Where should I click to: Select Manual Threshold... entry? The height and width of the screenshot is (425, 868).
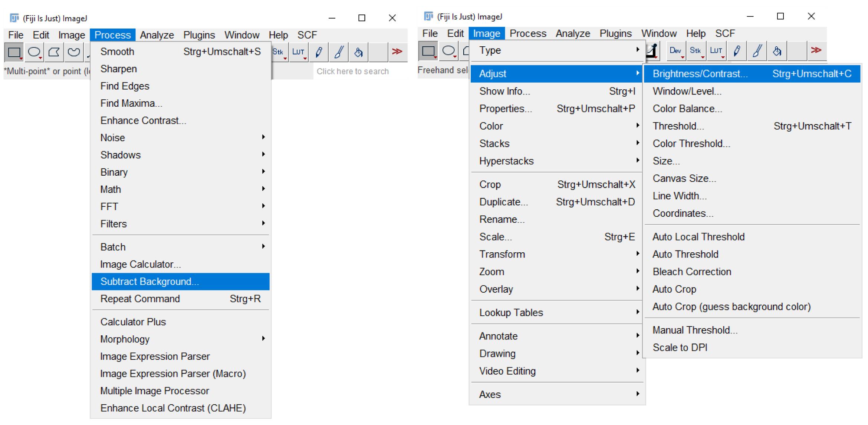coord(752,330)
